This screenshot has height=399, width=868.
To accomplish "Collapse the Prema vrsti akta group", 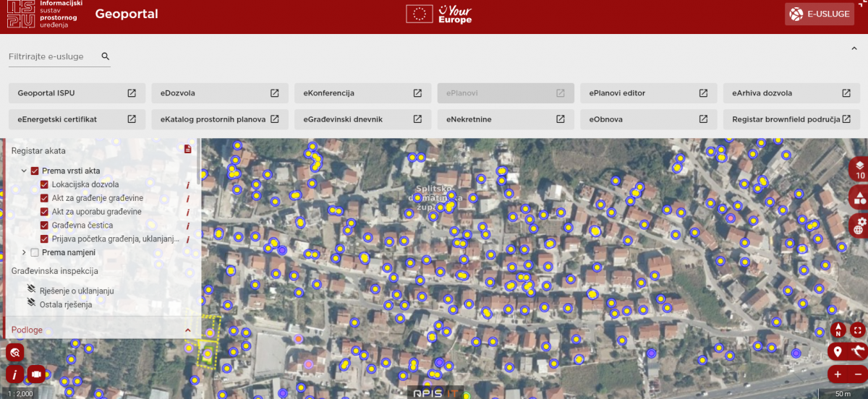I will pos(24,171).
